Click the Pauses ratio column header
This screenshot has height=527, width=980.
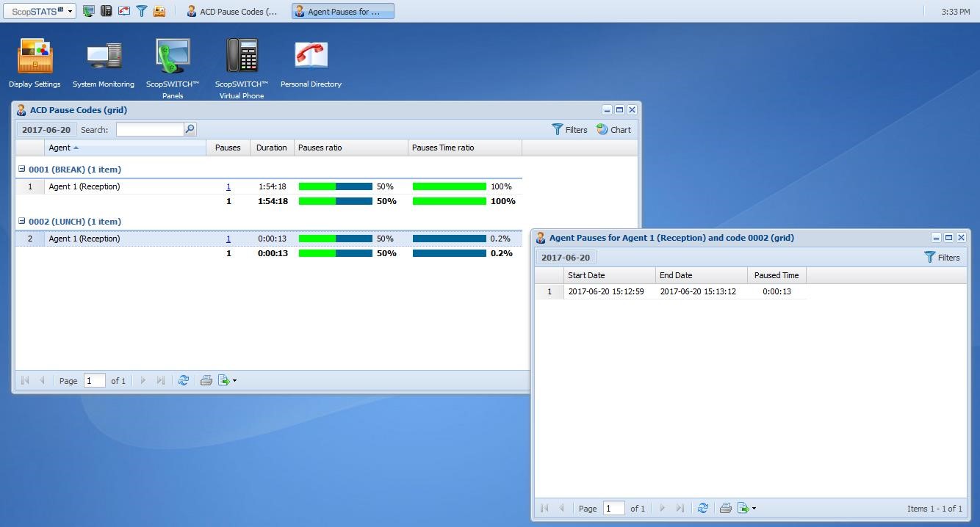pos(351,148)
